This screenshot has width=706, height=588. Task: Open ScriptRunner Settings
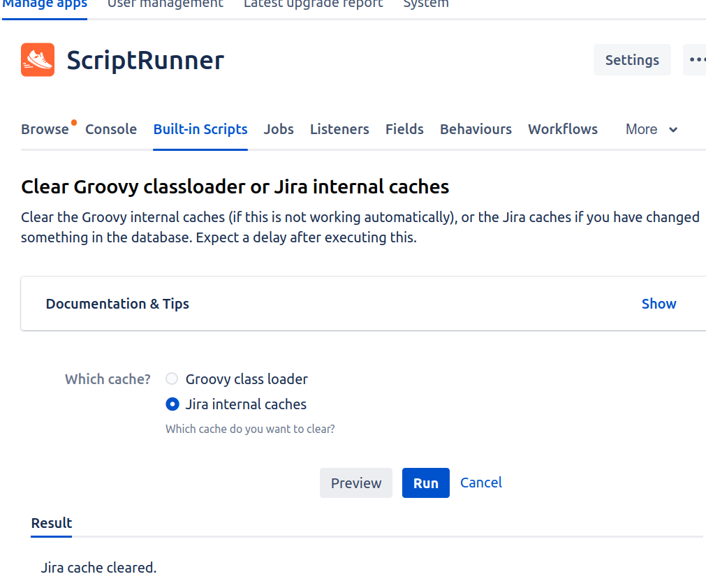point(632,60)
